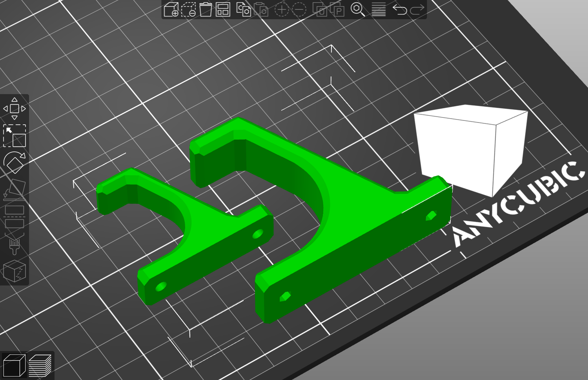The height and width of the screenshot is (380, 588).
Task: Click the Paste from clipboard icon
Action: pyautogui.click(x=261, y=9)
